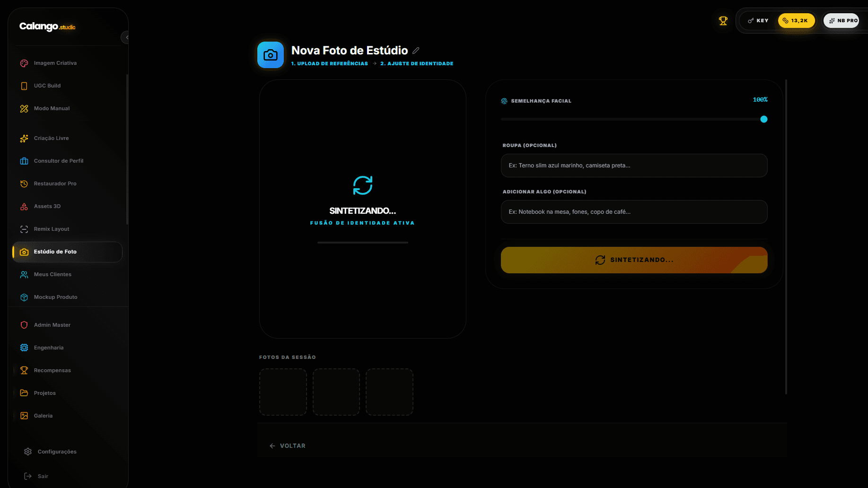Click the trophy icon in top bar
The width and height of the screenshot is (868, 488).
click(x=723, y=21)
